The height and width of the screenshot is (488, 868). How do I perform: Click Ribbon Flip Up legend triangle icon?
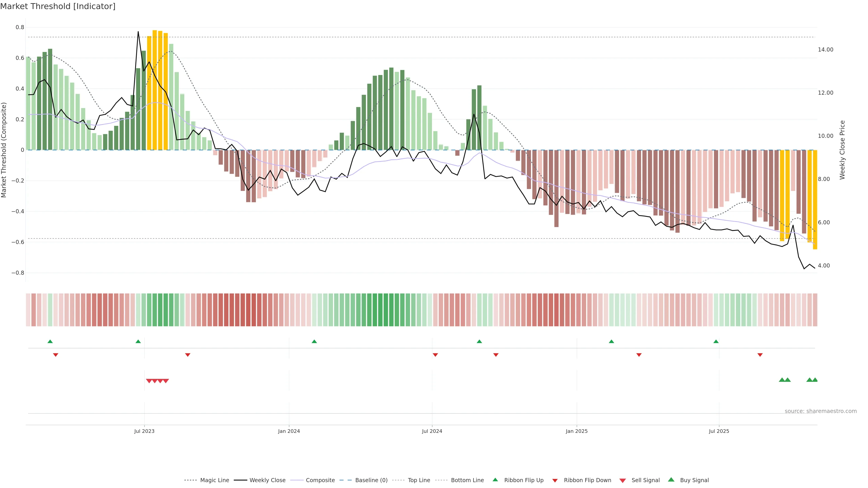[495, 480]
